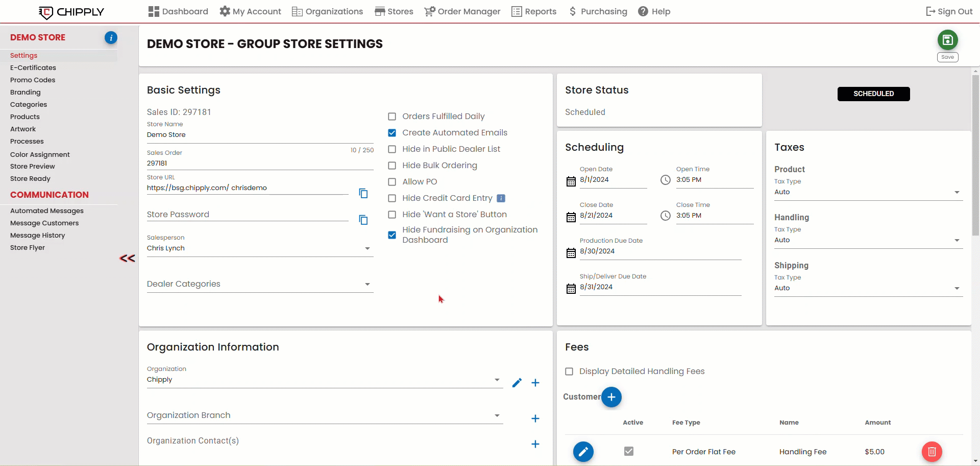
Task: Collapse the sidebar with double-arrow icon
Action: tap(127, 259)
